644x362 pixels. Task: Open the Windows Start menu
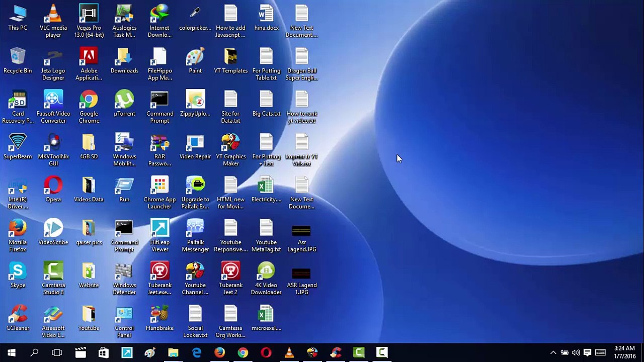tap(11, 352)
